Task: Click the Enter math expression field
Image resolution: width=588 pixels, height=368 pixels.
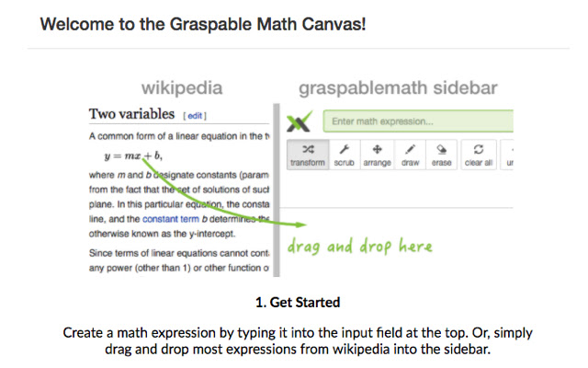Action: tap(419, 121)
